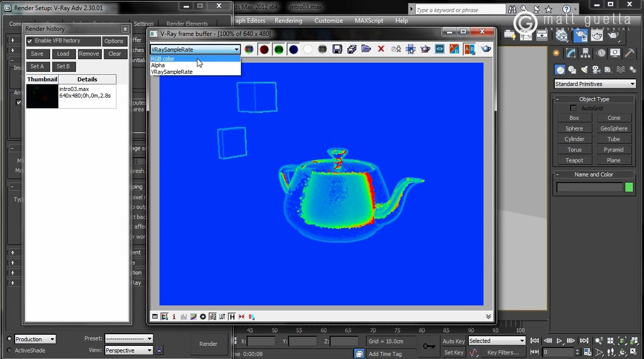This screenshot has width=644, height=359.
Task: Switch to alpha channel white circle icon
Action: pyautogui.click(x=308, y=49)
